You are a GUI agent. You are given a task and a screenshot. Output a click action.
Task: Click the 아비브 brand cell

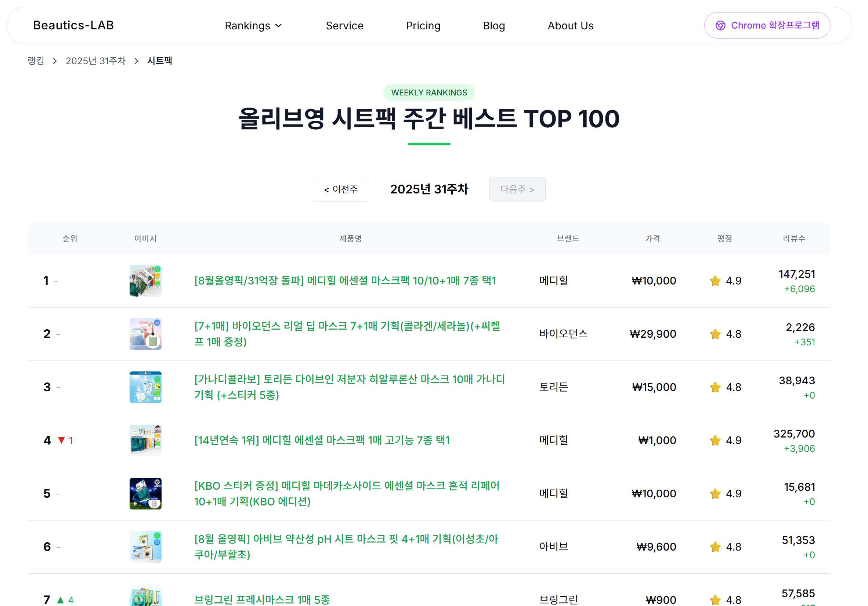[553, 547]
